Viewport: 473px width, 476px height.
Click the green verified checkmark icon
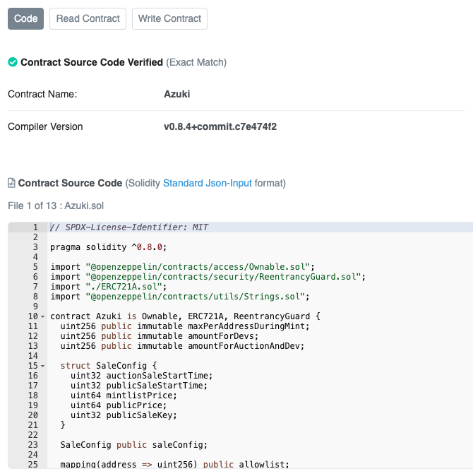coord(13,62)
